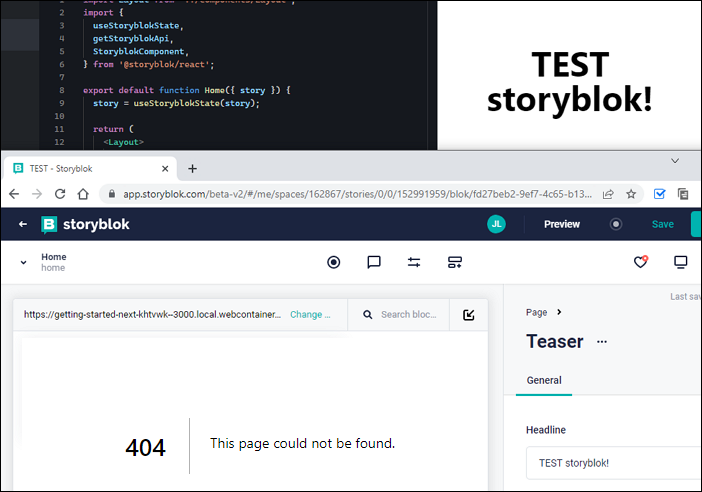Click the useStoryblokState import line in code editor
This screenshot has width=702, height=492.
(138, 26)
